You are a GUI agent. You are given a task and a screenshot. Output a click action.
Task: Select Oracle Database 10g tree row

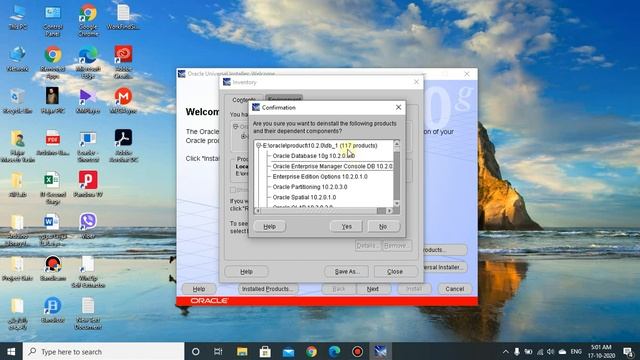click(313, 156)
